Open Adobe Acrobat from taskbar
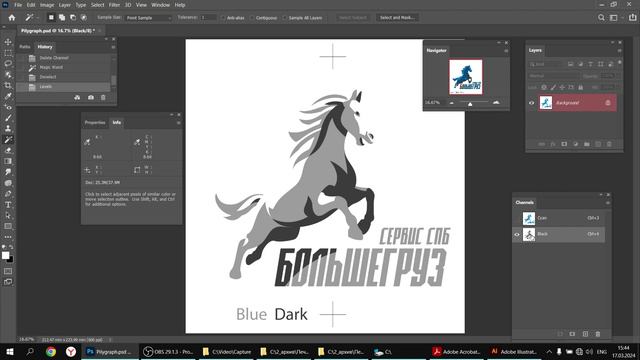This screenshot has width=640, height=360. pyautogui.click(x=456, y=351)
